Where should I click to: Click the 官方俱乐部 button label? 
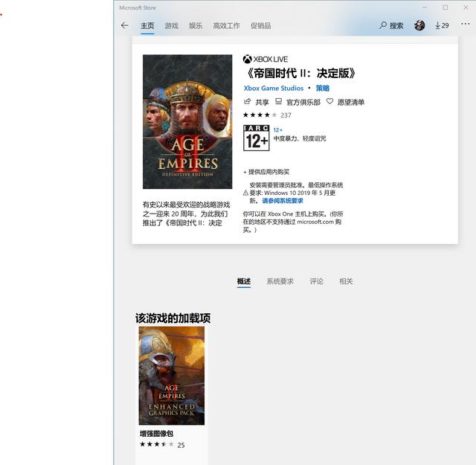pyautogui.click(x=303, y=102)
